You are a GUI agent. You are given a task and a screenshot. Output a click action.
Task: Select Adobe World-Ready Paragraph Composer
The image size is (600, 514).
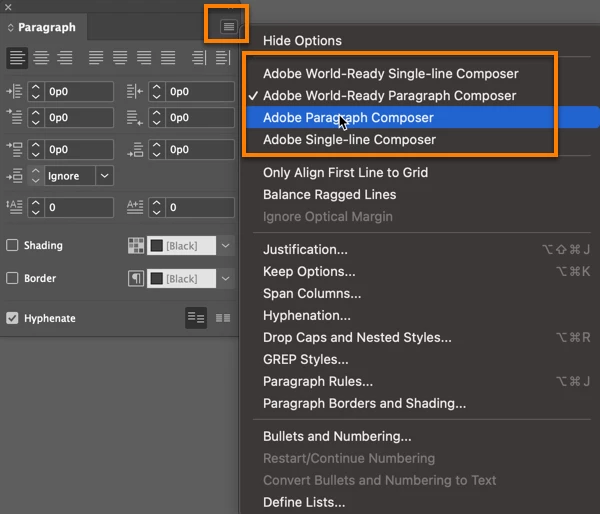[390, 96]
